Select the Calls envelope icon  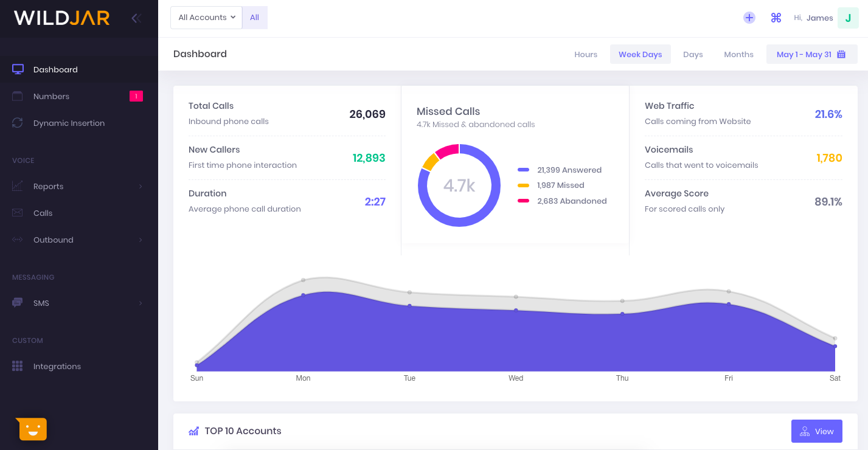point(18,212)
